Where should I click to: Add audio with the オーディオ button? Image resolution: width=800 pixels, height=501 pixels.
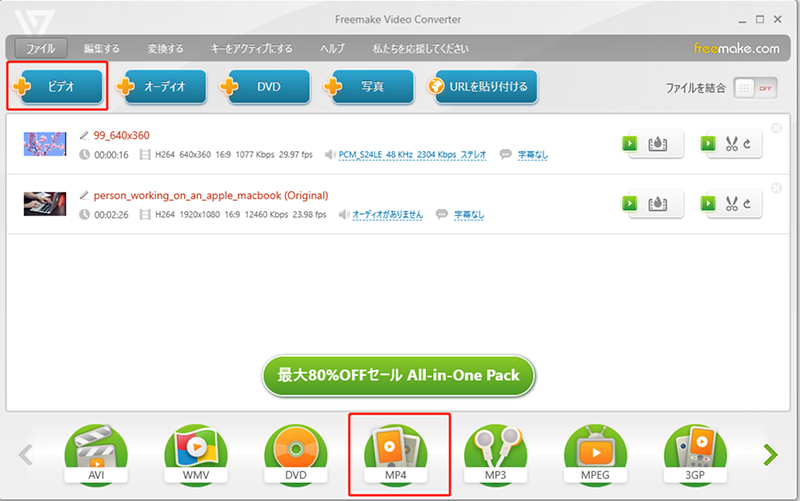(161, 86)
